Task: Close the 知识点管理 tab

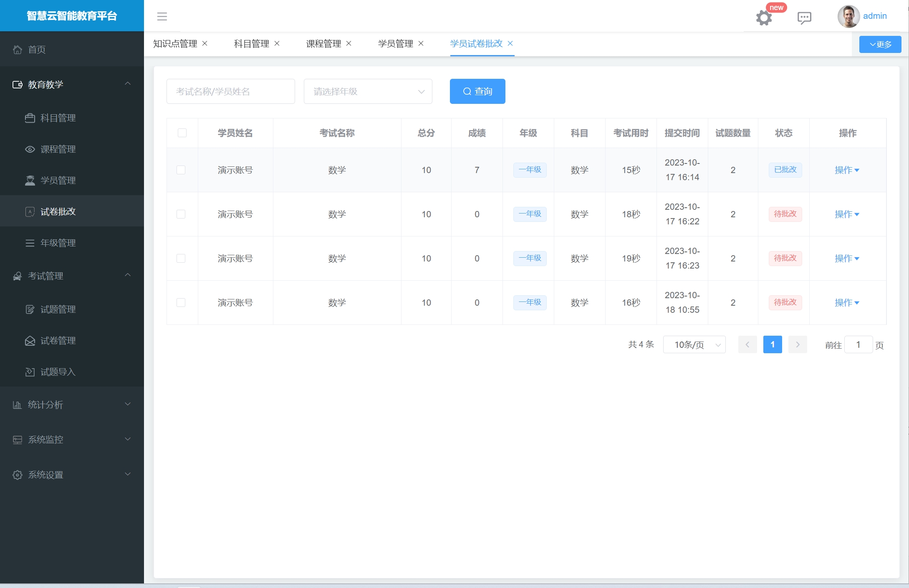Action: tap(205, 43)
